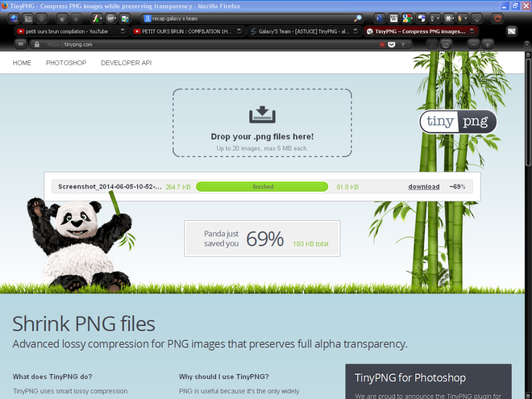Screen dimensions: 532x399
Task: Reload the page with the refresh button
Action: [x=446, y=45]
